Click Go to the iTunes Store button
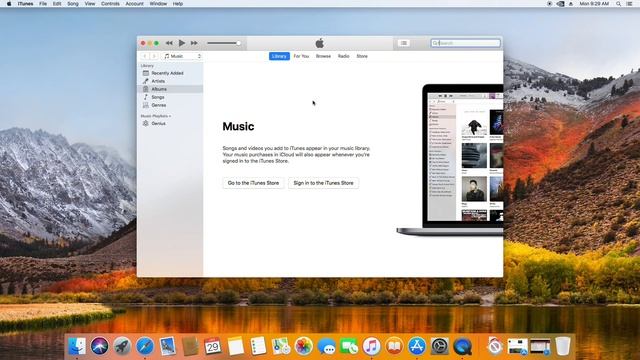 (253, 183)
